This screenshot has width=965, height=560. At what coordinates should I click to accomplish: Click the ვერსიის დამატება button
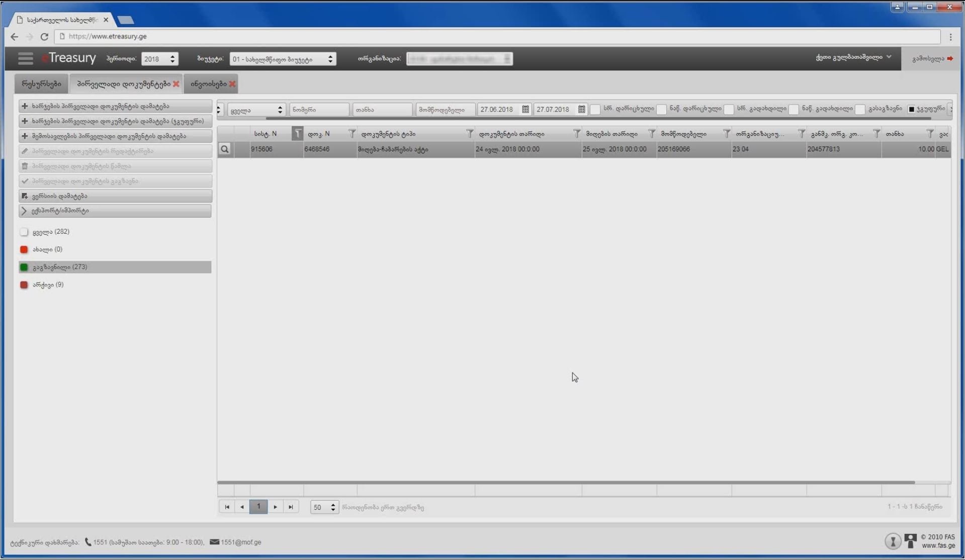point(115,196)
